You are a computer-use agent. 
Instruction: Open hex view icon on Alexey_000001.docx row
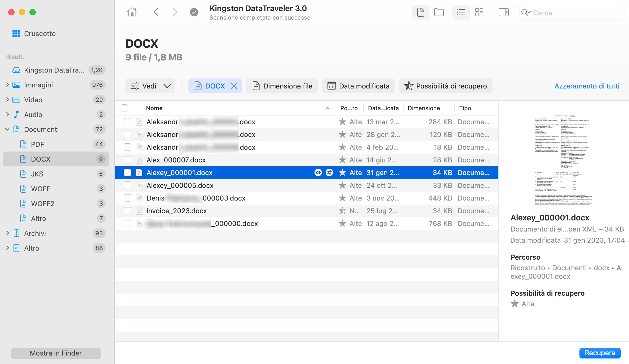click(x=329, y=173)
